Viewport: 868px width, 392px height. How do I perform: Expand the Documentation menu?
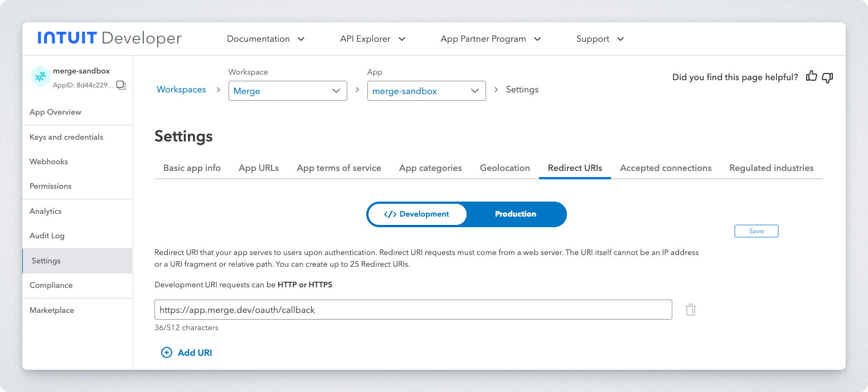pyautogui.click(x=265, y=39)
